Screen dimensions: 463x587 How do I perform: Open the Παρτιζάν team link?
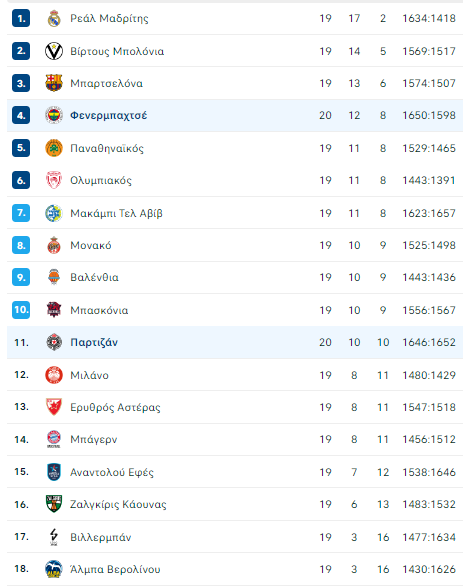(94, 342)
